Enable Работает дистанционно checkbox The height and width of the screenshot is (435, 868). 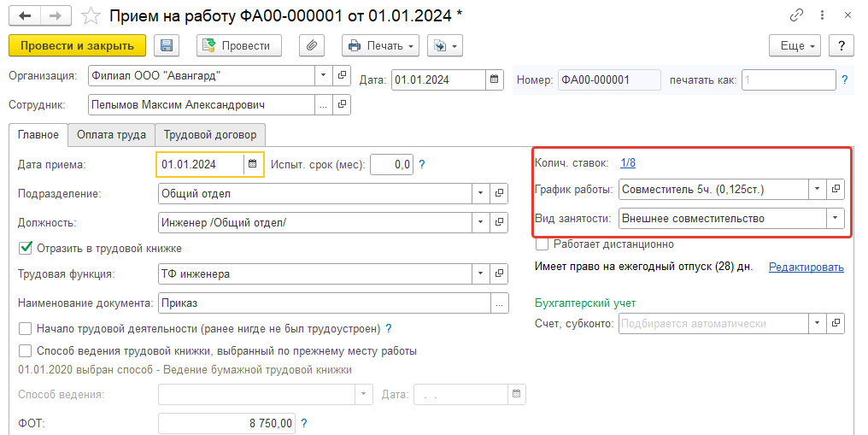(542, 244)
